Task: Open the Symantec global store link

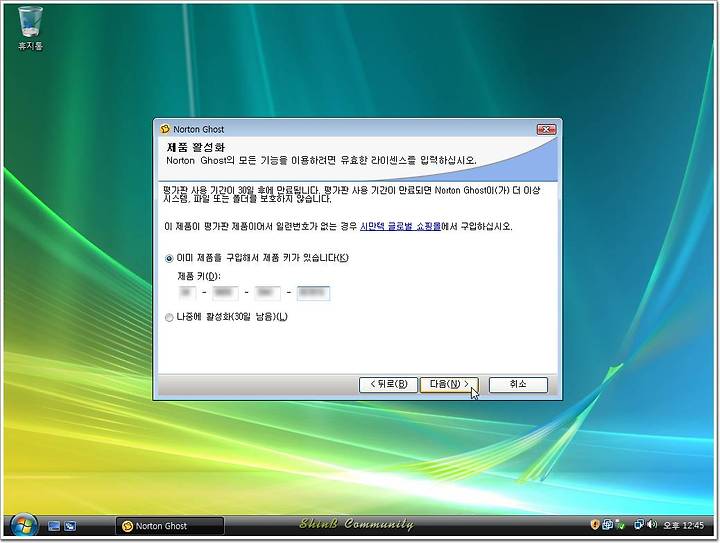Action: [x=400, y=226]
